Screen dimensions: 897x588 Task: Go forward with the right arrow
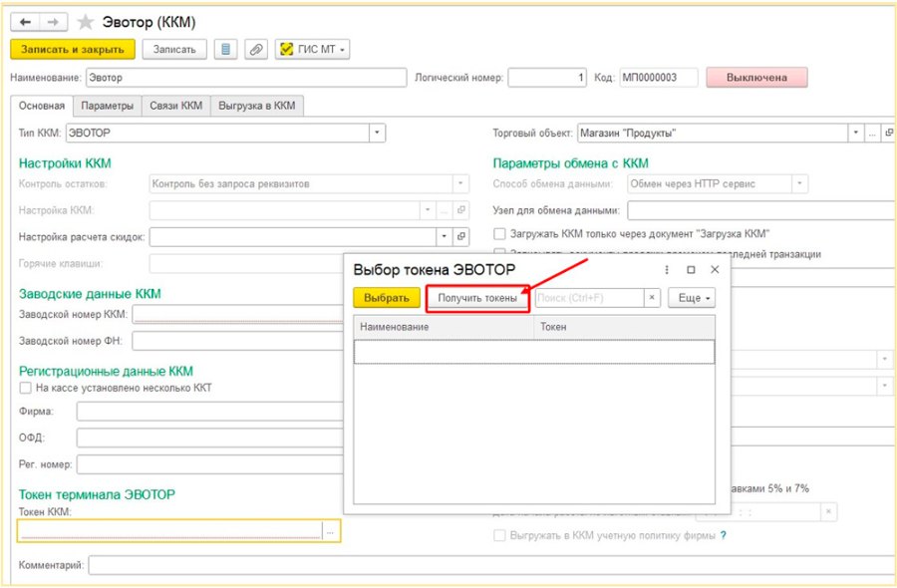point(53,22)
